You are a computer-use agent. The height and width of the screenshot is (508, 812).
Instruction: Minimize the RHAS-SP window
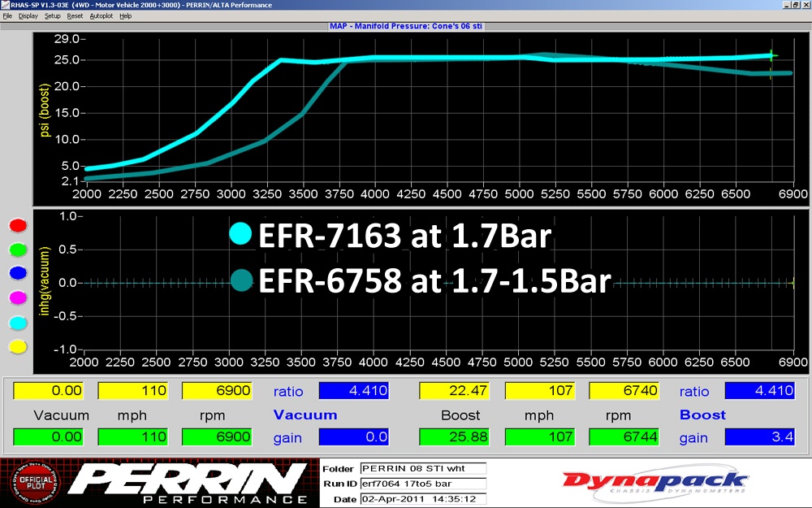coord(787,5)
